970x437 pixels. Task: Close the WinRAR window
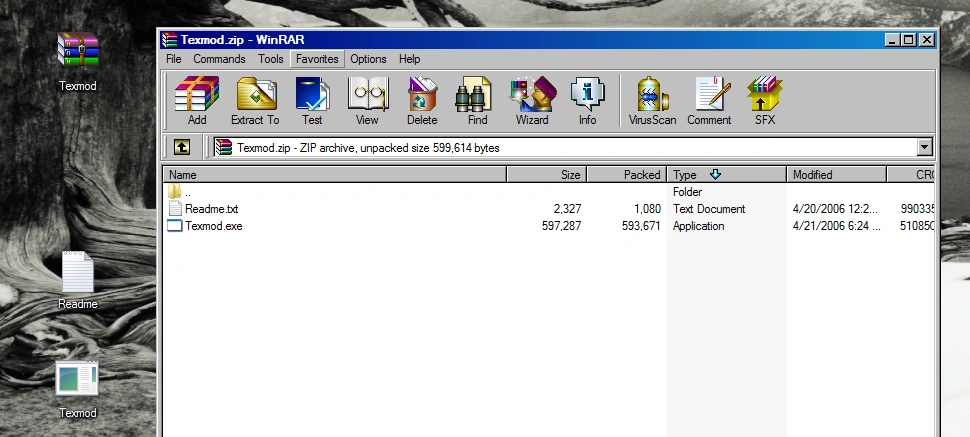click(927, 40)
